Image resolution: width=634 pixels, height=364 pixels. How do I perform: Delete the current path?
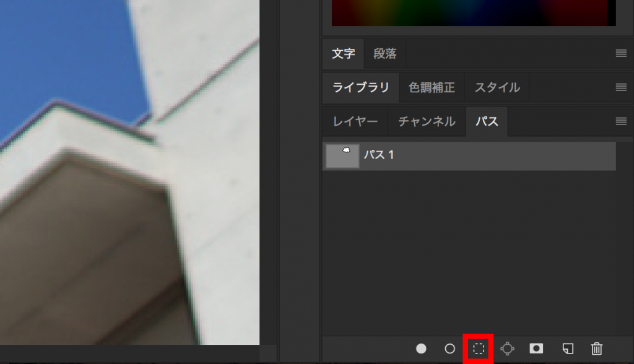click(x=597, y=349)
